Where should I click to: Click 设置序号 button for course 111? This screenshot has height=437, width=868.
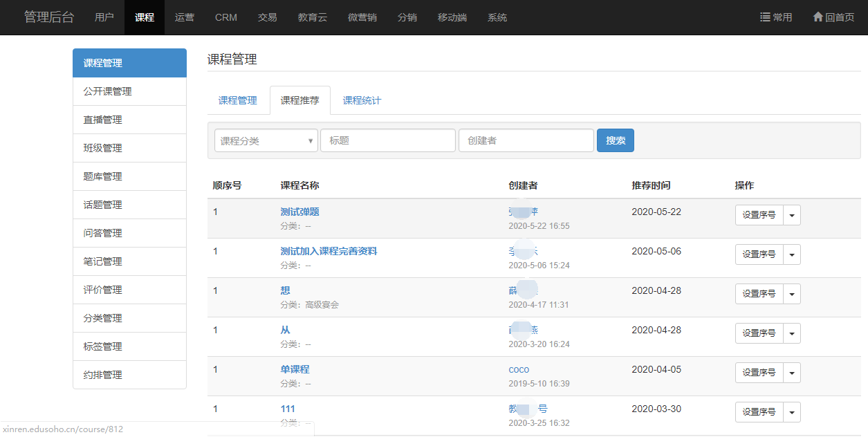coord(759,412)
